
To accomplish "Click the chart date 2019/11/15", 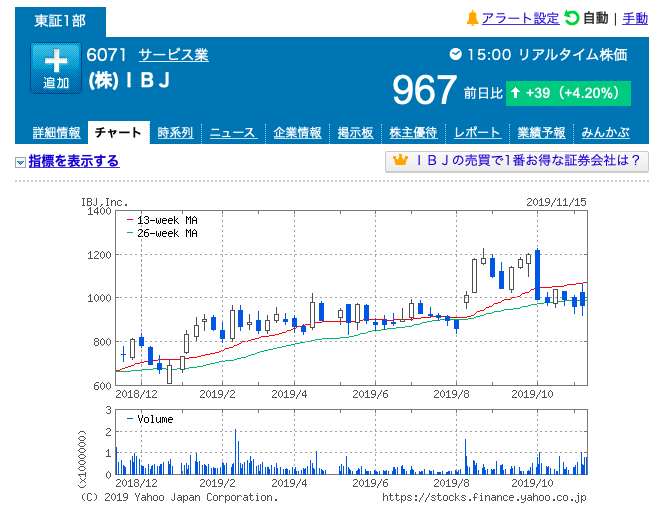I will click(x=556, y=202).
